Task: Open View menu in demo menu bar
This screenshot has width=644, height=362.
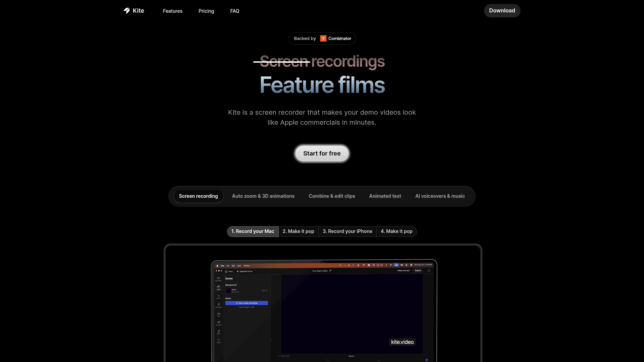Action: (x=239, y=266)
